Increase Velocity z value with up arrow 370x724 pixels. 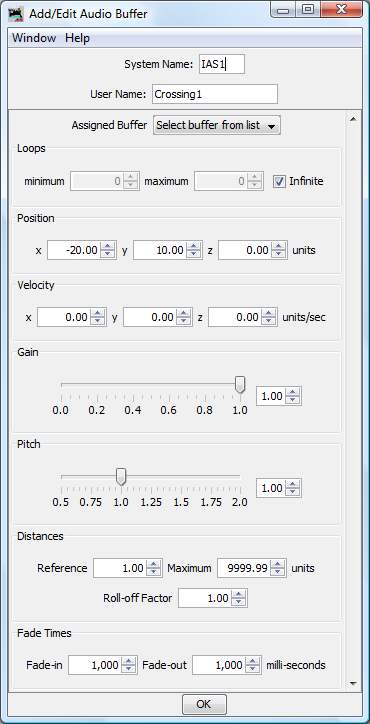tap(269, 314)
